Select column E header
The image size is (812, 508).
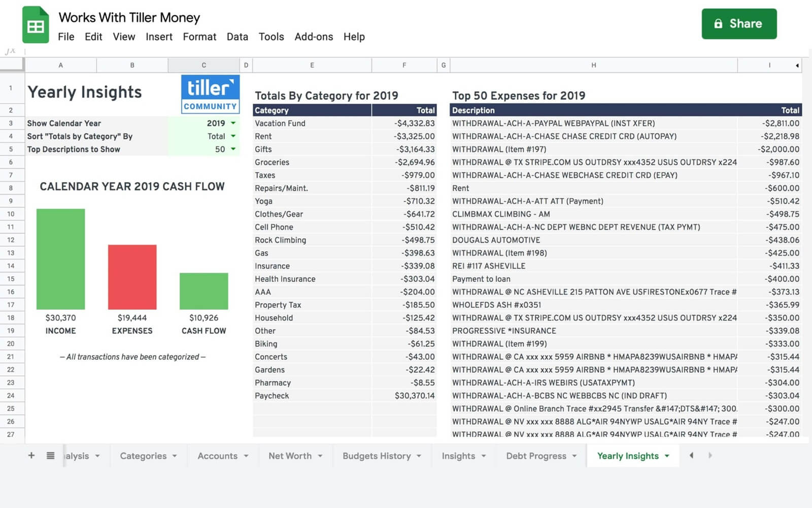pyautogui.click(x=312, y=65)
